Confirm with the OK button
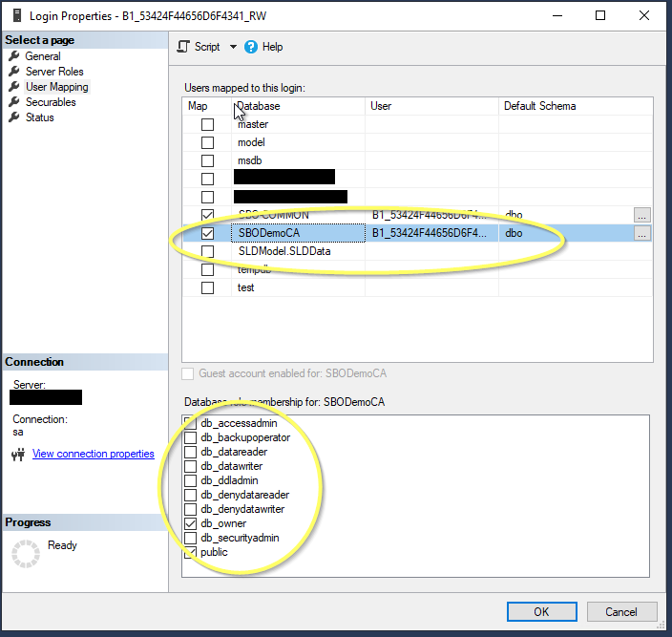This screenshot has width=672, height=637. point(542,612)
